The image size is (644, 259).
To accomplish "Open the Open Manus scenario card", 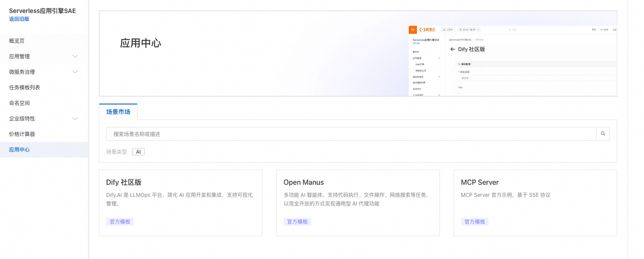I will point(358,202).
